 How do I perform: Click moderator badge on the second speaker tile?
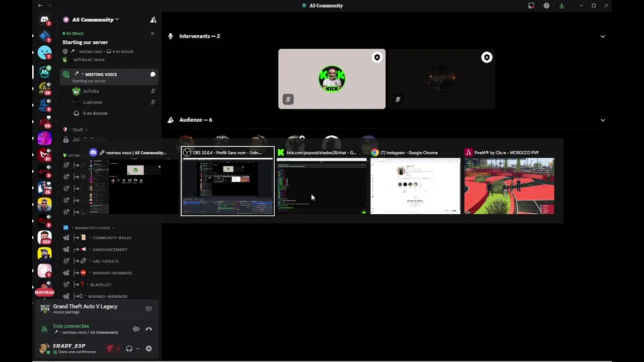click(487, 57)
